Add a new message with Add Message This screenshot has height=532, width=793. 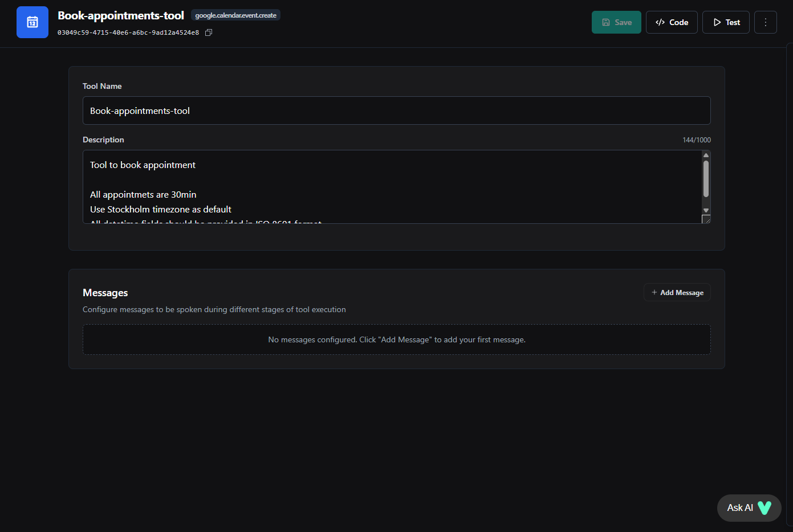point(677,292)
